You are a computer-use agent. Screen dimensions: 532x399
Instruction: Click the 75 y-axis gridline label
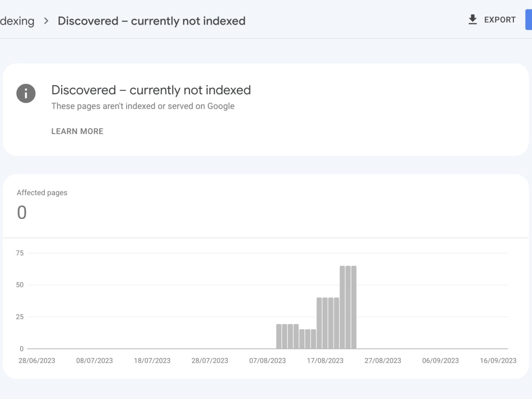[x=20, y=253]
